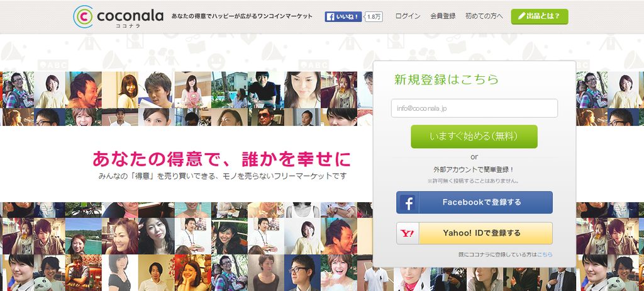Click the Facebook f icon in register button

pyautogui.click(x=408, y=203)
